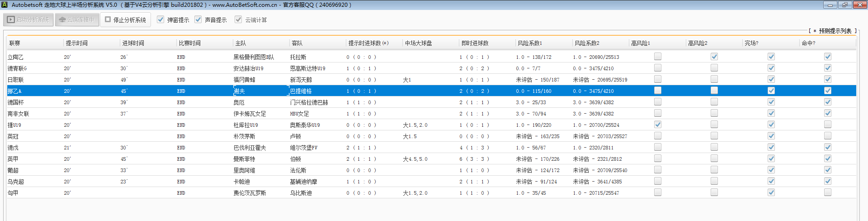
Task: Select the 德国杯 奥厄 match row
Action: [x=239, y=102]
